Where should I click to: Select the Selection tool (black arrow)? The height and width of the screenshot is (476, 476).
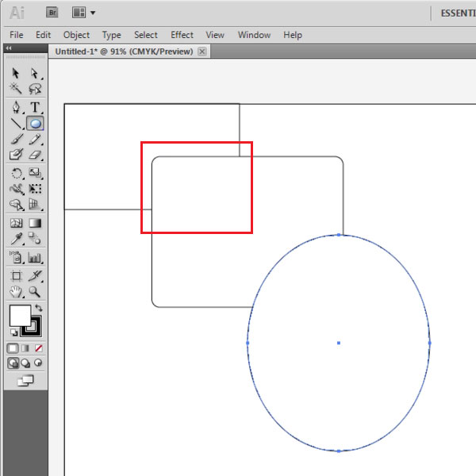click(16, 73)
